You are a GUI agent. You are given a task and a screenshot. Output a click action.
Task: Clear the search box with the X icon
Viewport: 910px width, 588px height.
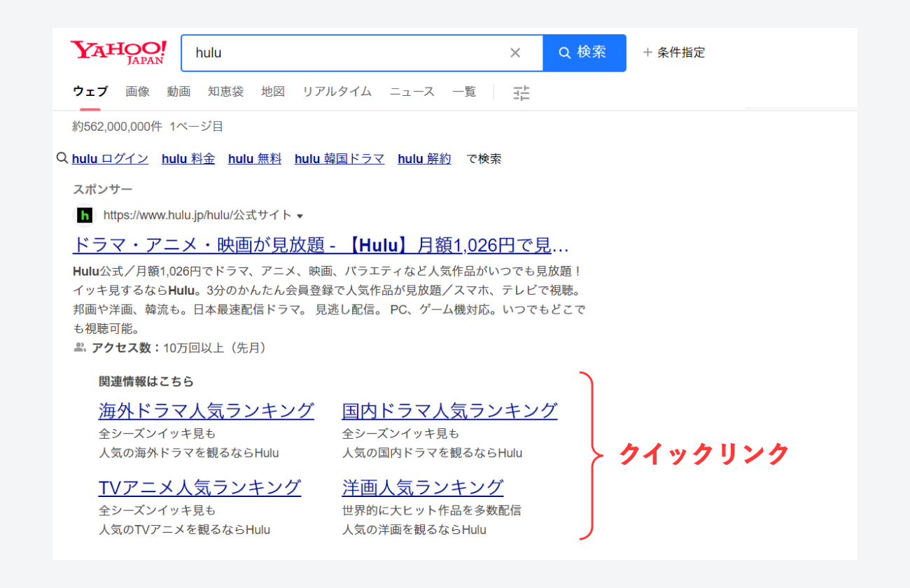[x=515, y=52]
